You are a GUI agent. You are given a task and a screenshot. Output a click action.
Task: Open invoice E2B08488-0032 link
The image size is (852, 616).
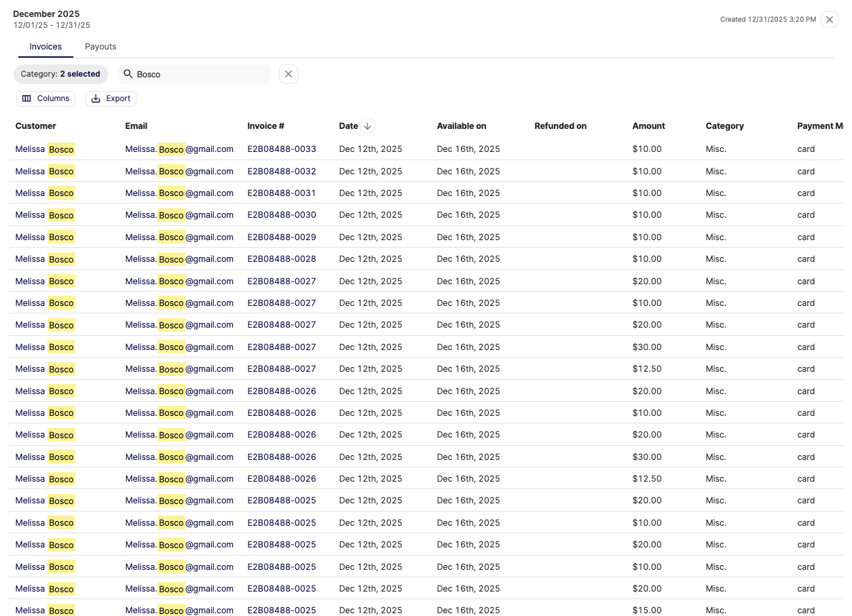tap(281, 171)
